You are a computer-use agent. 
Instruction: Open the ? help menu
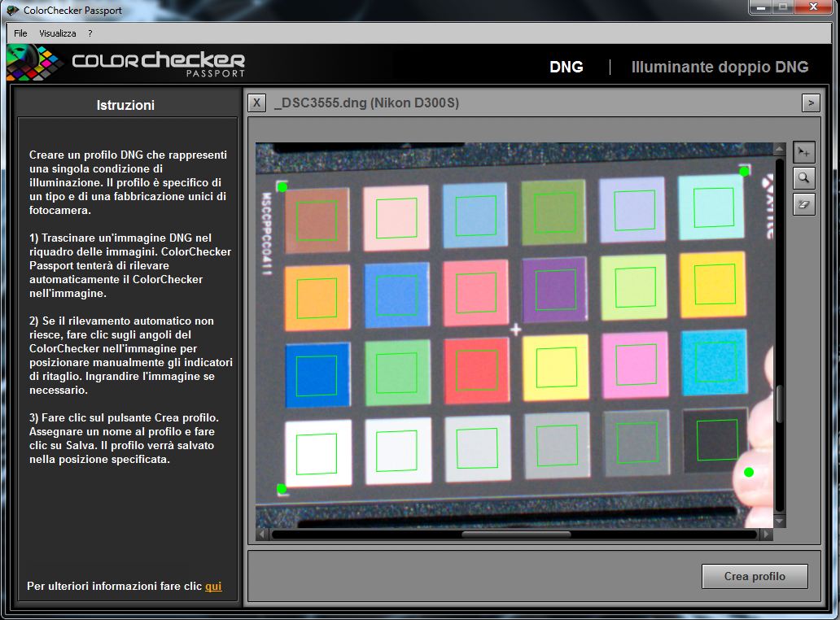(90, 33)
